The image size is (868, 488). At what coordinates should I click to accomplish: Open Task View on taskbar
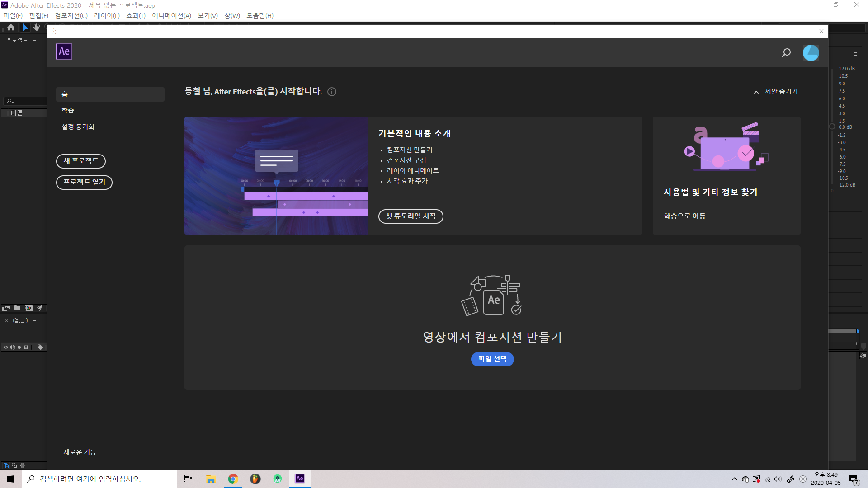pyautogui.click(x=188, y=479)
